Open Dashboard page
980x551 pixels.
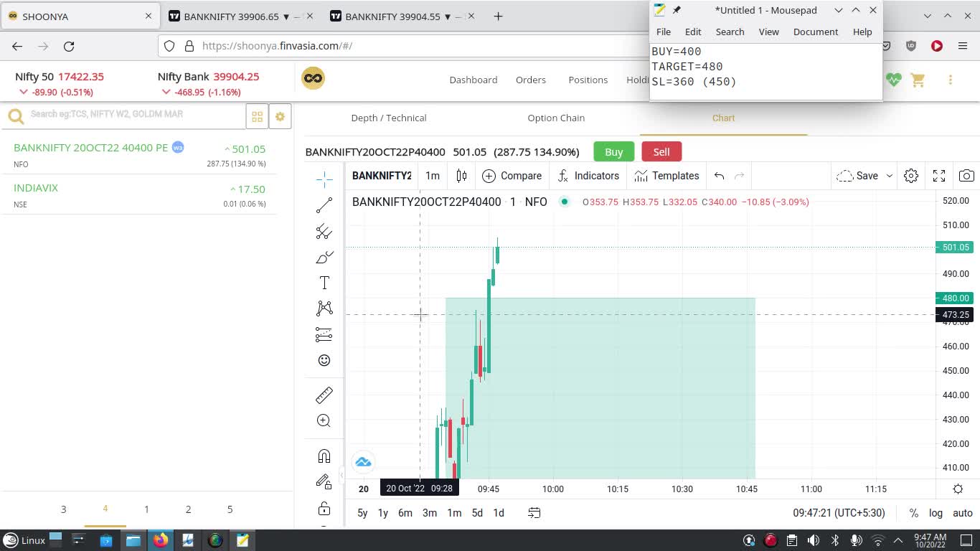click(473, 80)
